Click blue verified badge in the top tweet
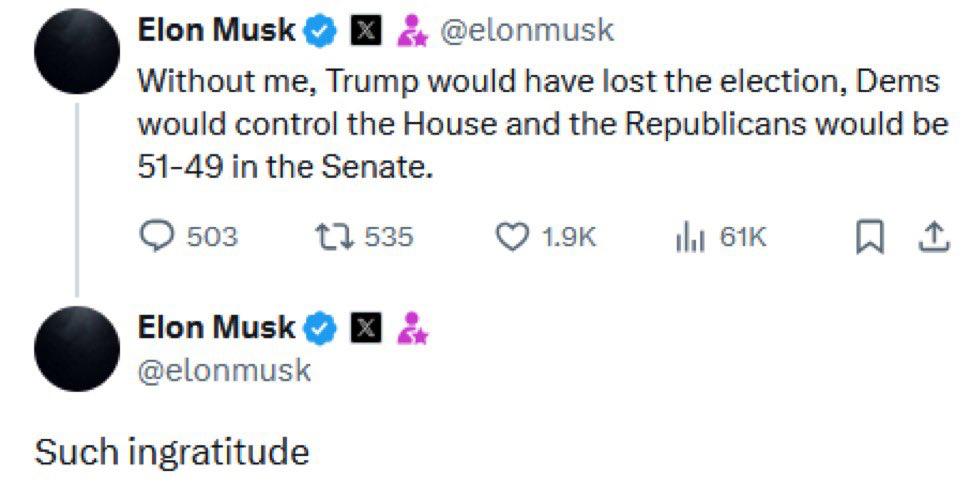Viewport: 970px width, 501px height. coord(319,32)
